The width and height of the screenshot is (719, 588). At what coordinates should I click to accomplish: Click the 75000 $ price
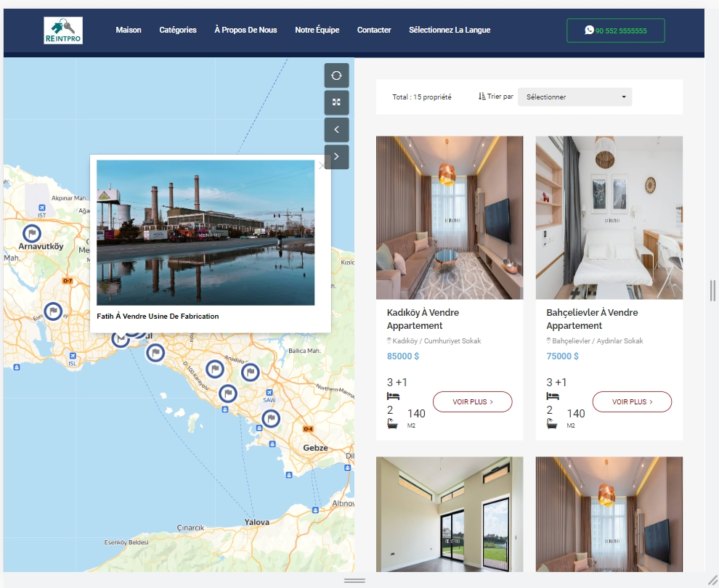562,356
